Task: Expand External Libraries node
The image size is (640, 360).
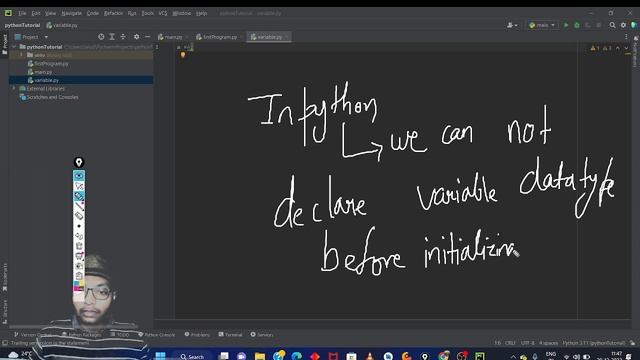Action: tap(14, 89)
